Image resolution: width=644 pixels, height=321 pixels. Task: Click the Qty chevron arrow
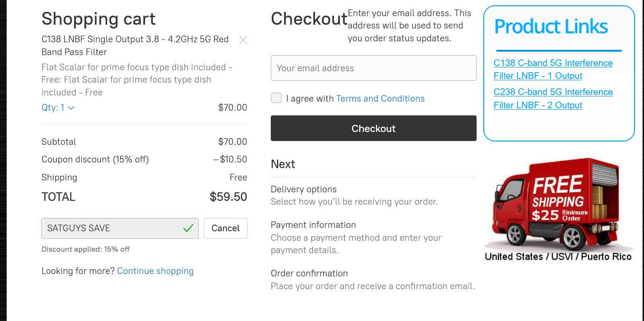(71, 108)
